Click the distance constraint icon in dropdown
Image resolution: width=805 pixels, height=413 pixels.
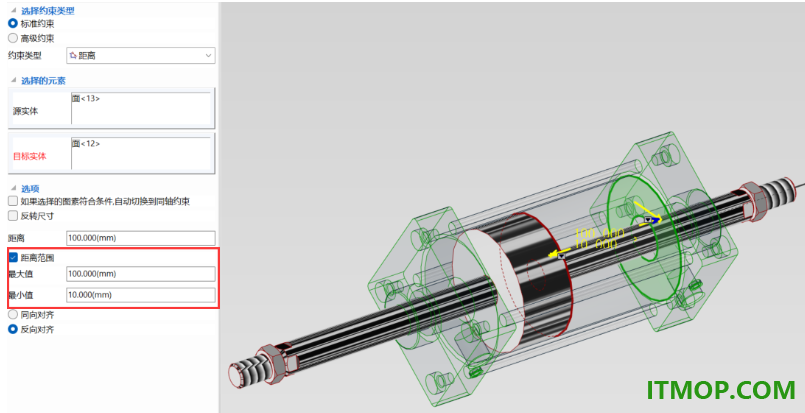[73, 55]
